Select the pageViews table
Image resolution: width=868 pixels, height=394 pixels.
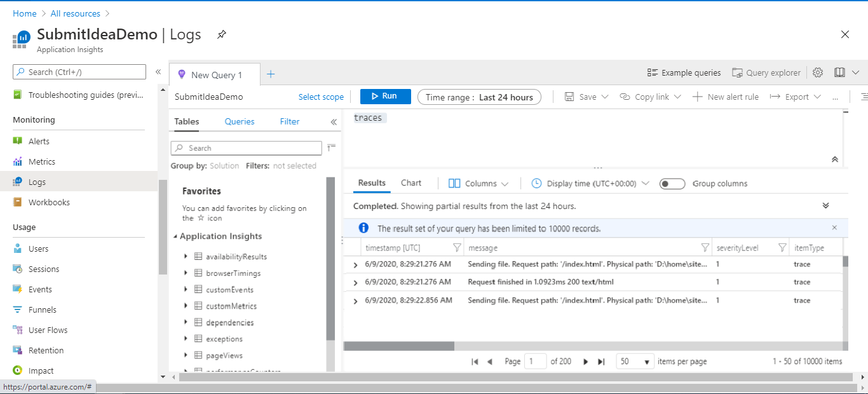[224, 356]
